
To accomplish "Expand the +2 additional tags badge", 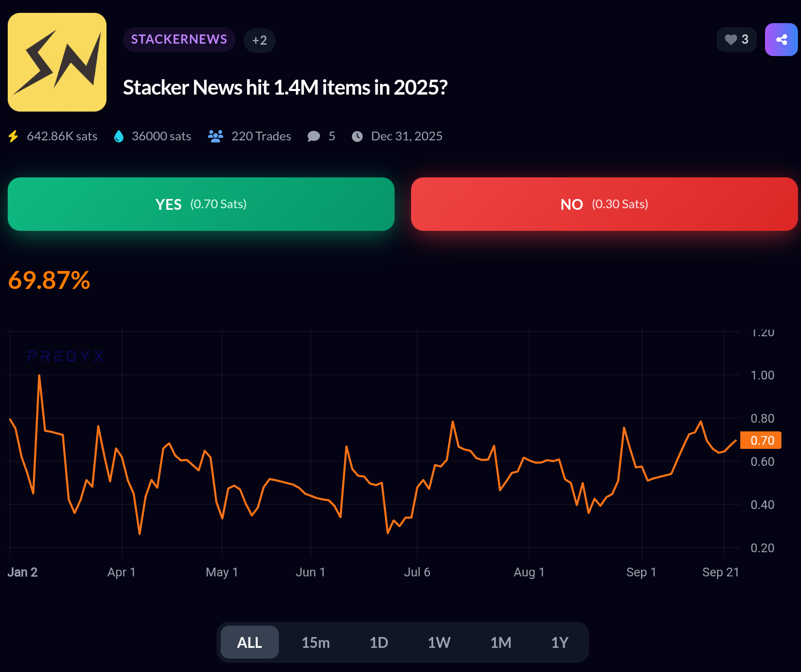I will tap(260, 40).
